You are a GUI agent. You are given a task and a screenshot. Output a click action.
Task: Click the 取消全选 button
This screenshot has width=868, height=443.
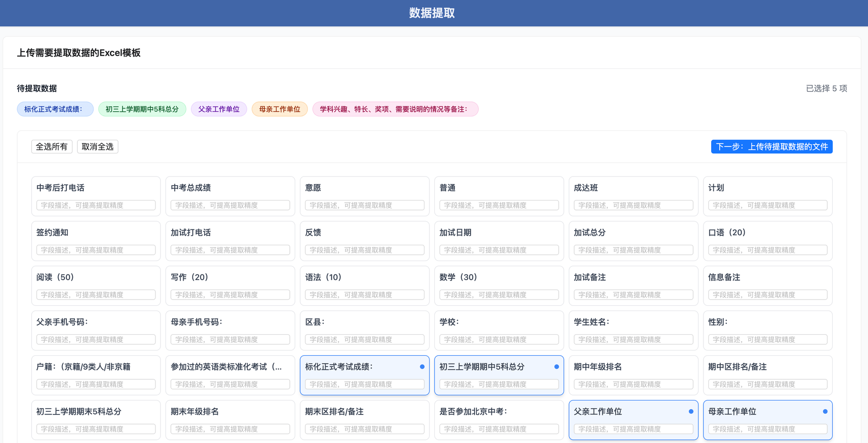pos(97,146)
